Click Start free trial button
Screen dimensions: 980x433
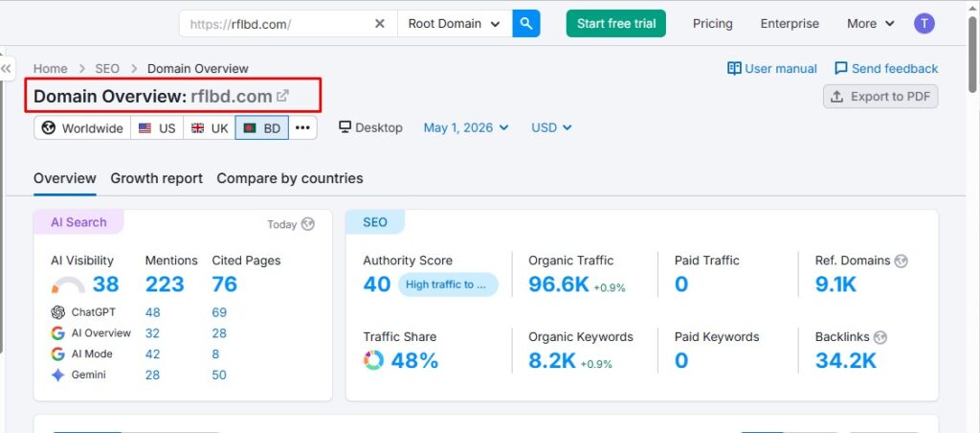coord(616,24)
